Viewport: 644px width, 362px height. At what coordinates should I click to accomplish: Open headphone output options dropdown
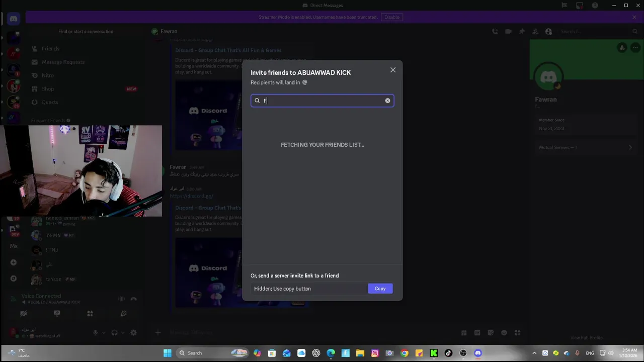[123, 332]
